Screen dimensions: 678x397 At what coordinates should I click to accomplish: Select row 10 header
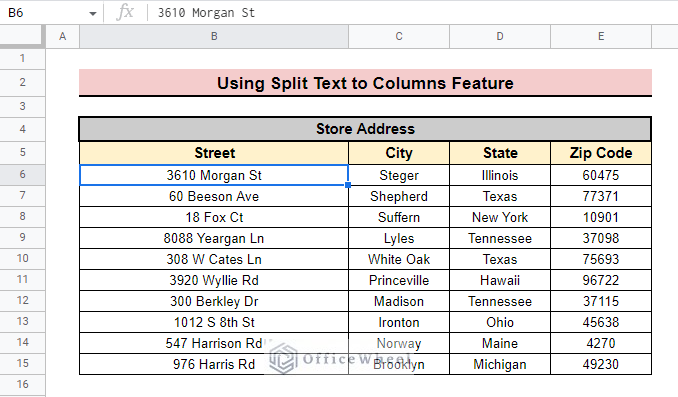tap(22, 259)
